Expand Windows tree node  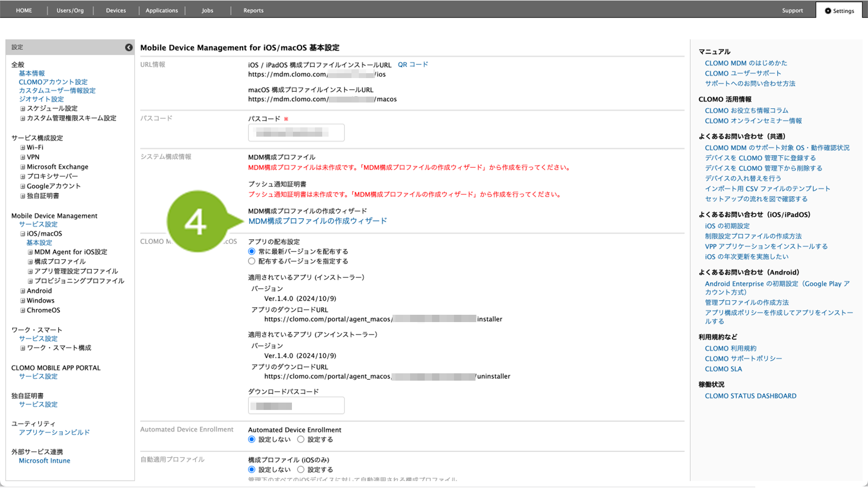pos(22,301)
